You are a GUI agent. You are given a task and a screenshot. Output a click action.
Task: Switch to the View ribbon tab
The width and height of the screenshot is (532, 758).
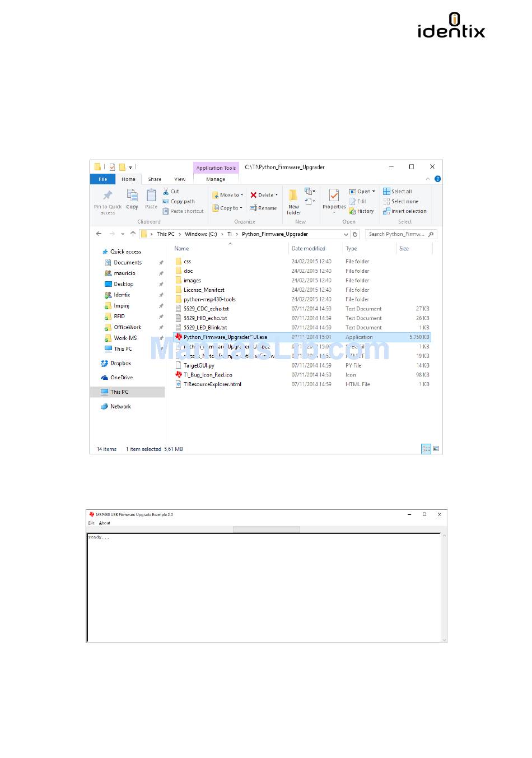point(180,179)
